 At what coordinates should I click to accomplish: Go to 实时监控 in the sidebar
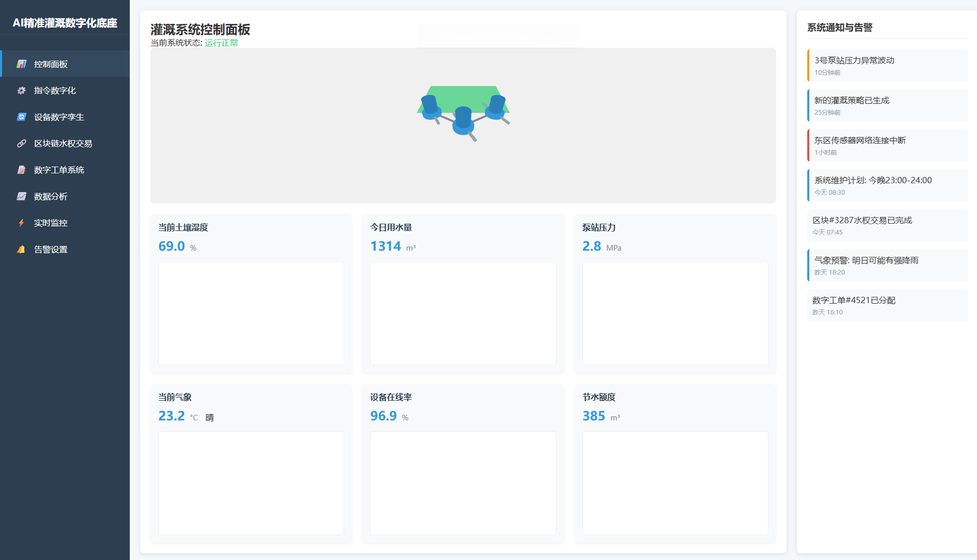[x=51, y=223]
